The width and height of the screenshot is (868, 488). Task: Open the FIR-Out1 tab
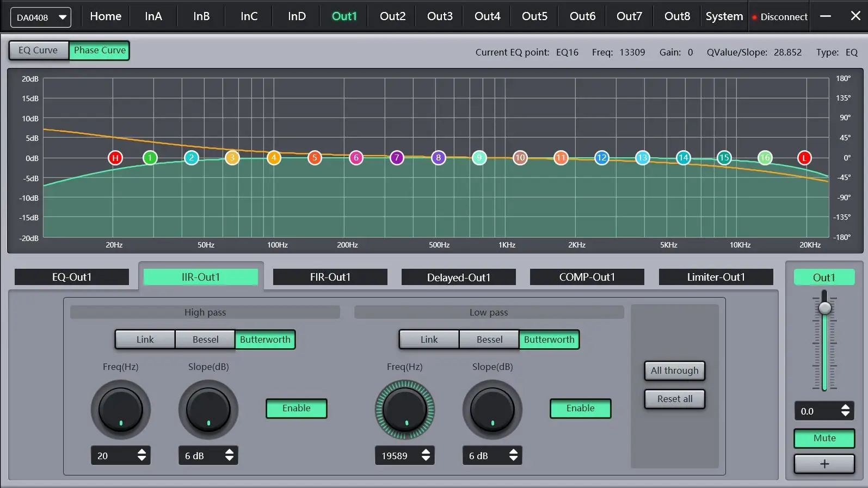330,277
